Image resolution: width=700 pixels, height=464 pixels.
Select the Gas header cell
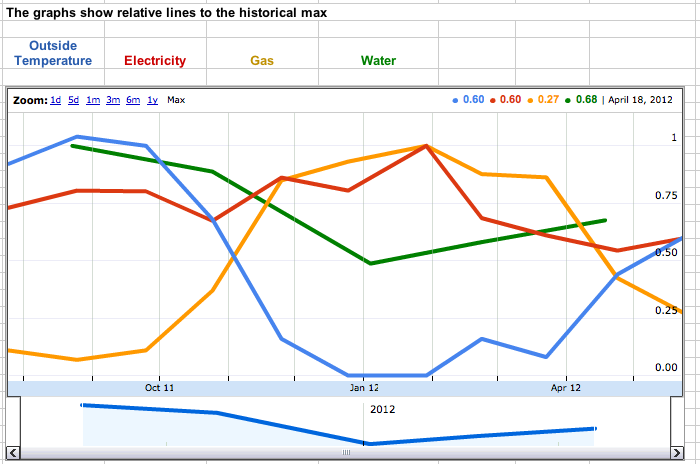pyautogui.click(x=262, y=61)
